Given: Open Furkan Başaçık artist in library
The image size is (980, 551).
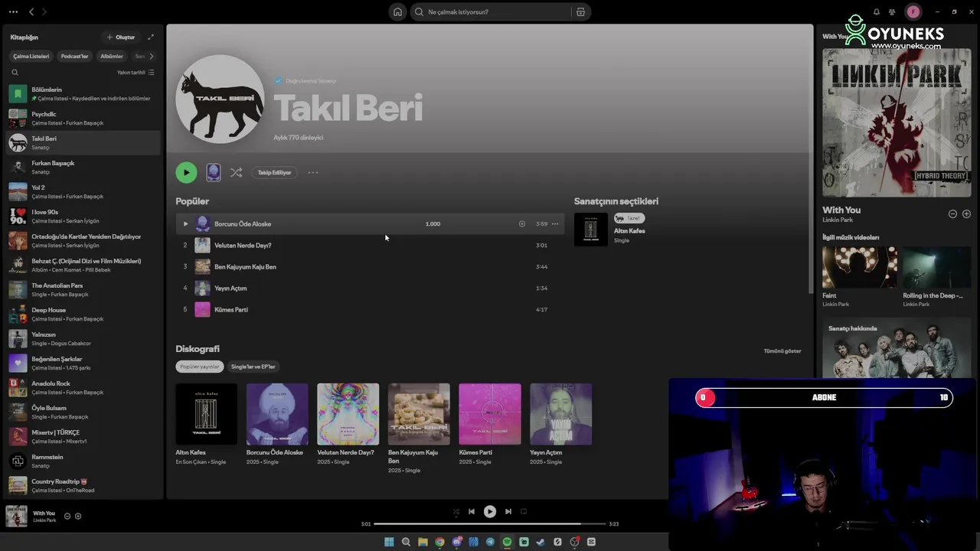Looking at the screenshot, I should click(83, 168).
